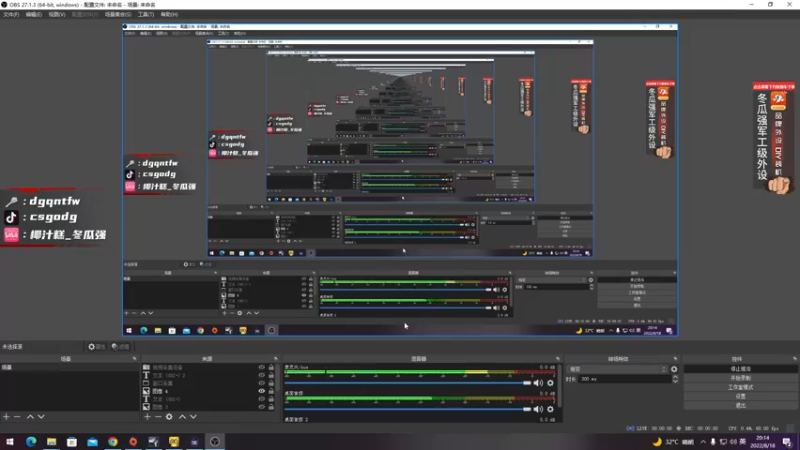800x450 pixels.
Task: Pop out the 来源 dock panel
Action: pos(276,359)
